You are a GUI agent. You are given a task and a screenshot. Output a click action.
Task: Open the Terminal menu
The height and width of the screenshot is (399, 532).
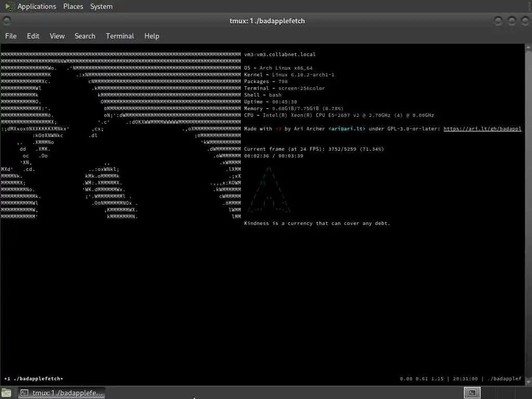point(120,36)
